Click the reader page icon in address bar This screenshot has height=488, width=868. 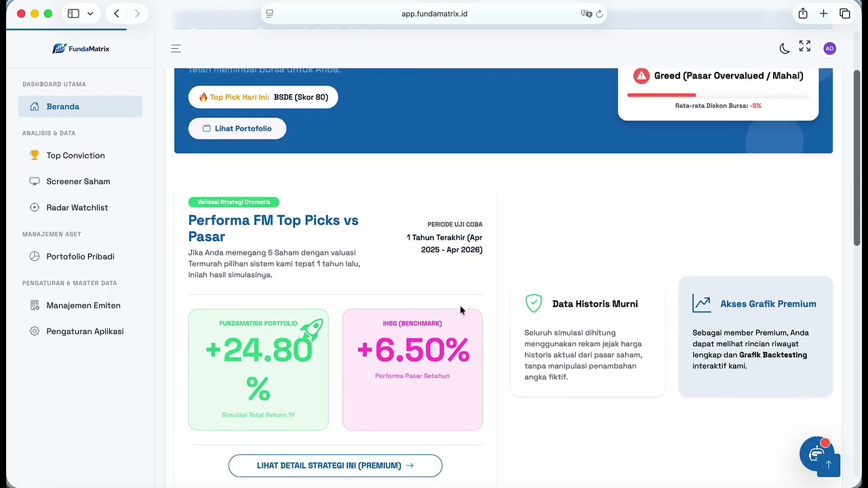tap(269, 14)
